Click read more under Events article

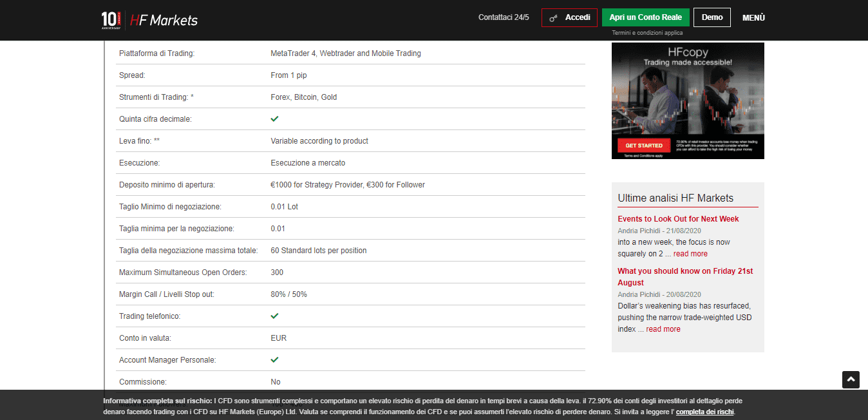pyautogui.click(x=690, y=254)
